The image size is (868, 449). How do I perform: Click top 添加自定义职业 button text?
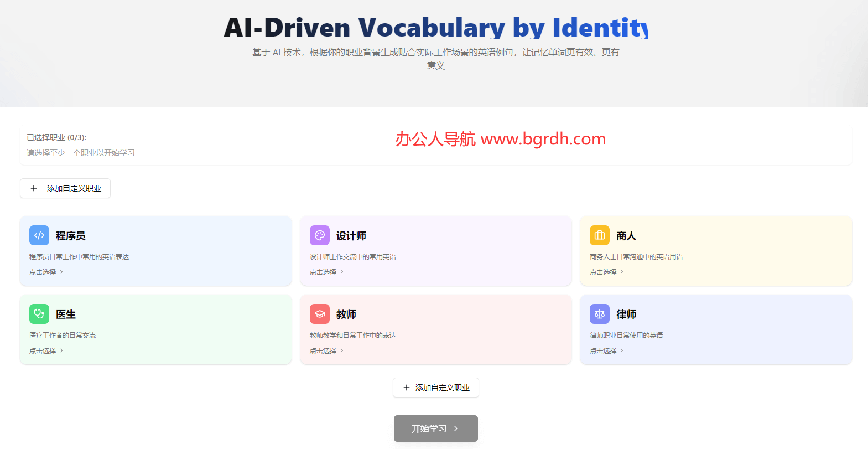(x=74, y=188)
